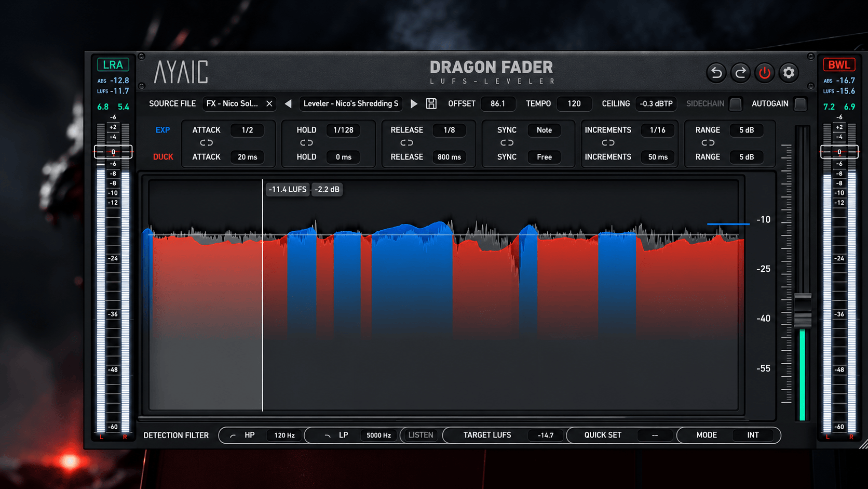The width and height of the screenshot is (868, 489).
Task: Select the DUCK mode label
Action: coord(163,157)
